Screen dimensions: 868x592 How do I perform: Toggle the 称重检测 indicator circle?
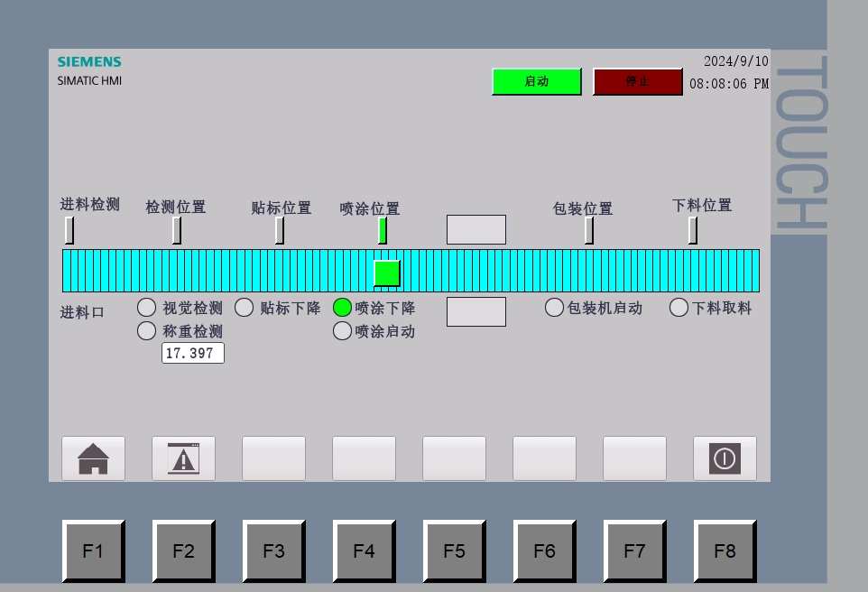coord(147,330)
